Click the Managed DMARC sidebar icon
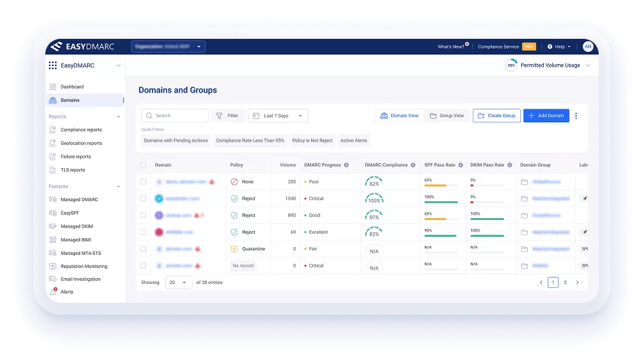This screenshot has height=361, width=644. [x=52, y=200]
